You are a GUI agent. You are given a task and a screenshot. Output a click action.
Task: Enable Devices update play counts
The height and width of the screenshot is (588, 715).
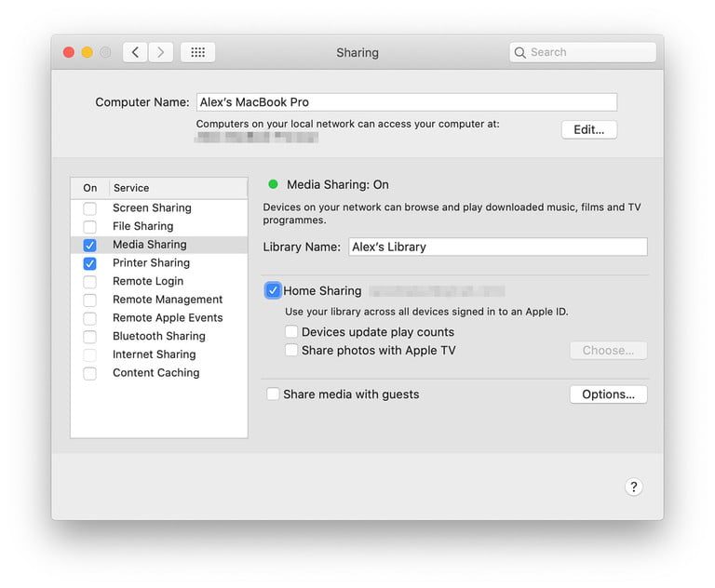[x=292, y=332]
